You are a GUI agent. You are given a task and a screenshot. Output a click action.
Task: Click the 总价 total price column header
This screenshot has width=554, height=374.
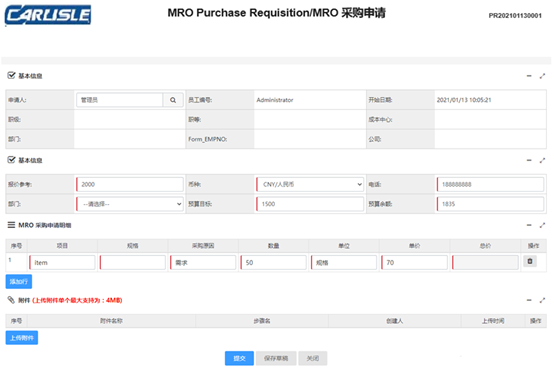coord(485,246)
